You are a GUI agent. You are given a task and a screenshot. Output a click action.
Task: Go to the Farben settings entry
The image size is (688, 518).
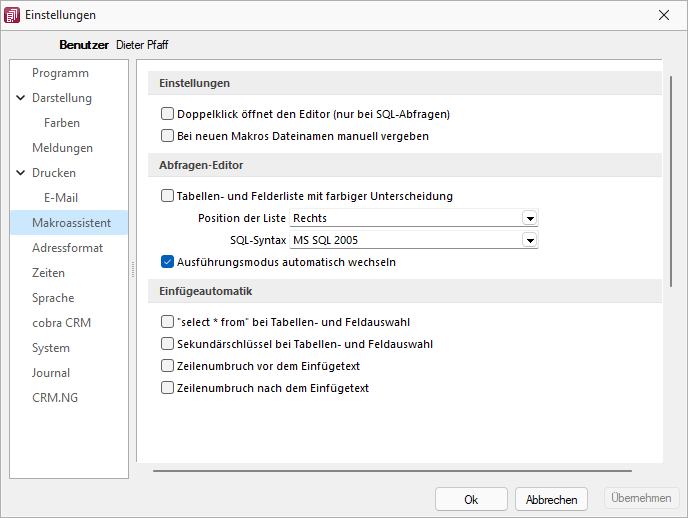[x=62, y=123]
